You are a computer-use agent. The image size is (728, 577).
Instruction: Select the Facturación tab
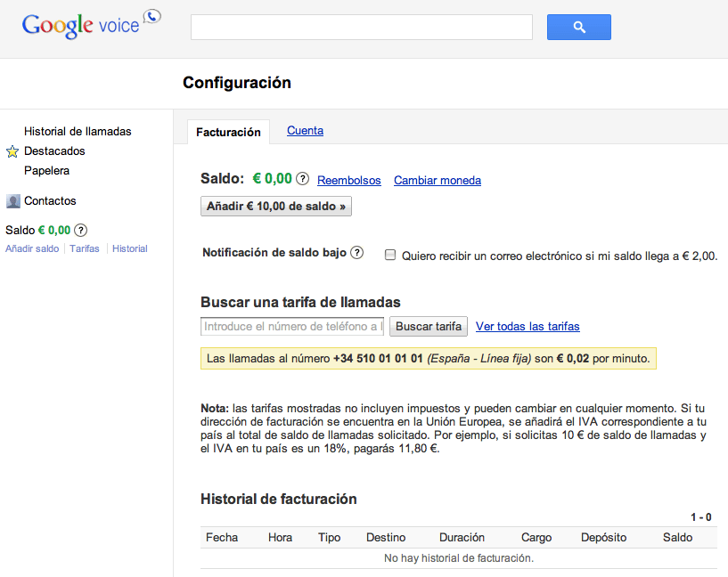click(228, 132)
